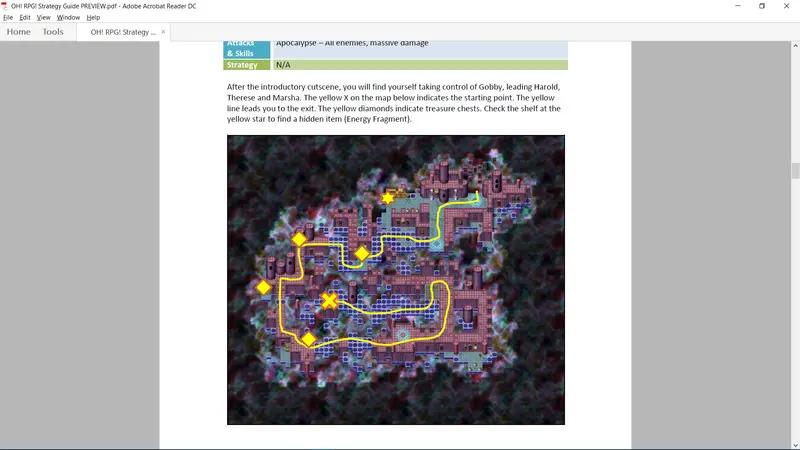Open the View menu
Image resolution: width=800 pixels, height=450 pixels.
tap(43, 17)
